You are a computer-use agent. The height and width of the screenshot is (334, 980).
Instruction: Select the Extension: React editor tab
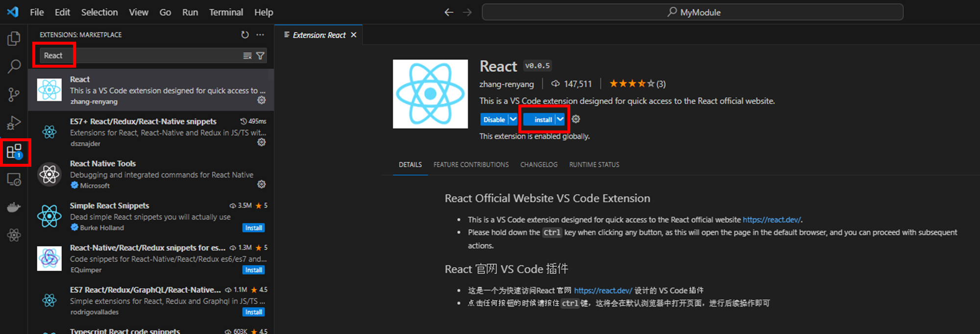[318, 35]
